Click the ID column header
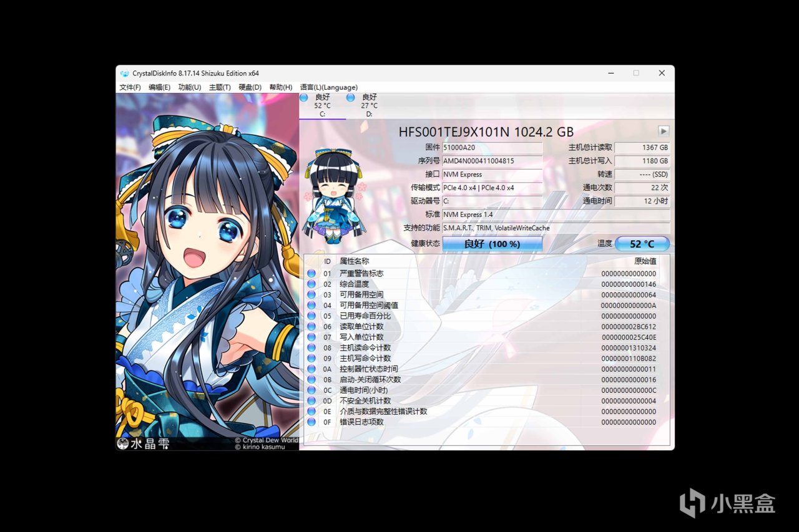The width and height of the screenshot is (799, 532). click(x=328, y=261)
